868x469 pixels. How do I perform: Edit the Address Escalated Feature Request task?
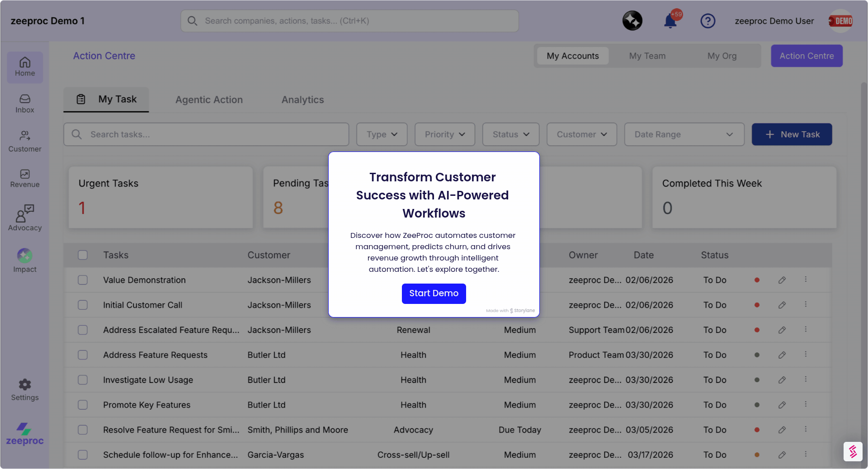coord(782,330)
